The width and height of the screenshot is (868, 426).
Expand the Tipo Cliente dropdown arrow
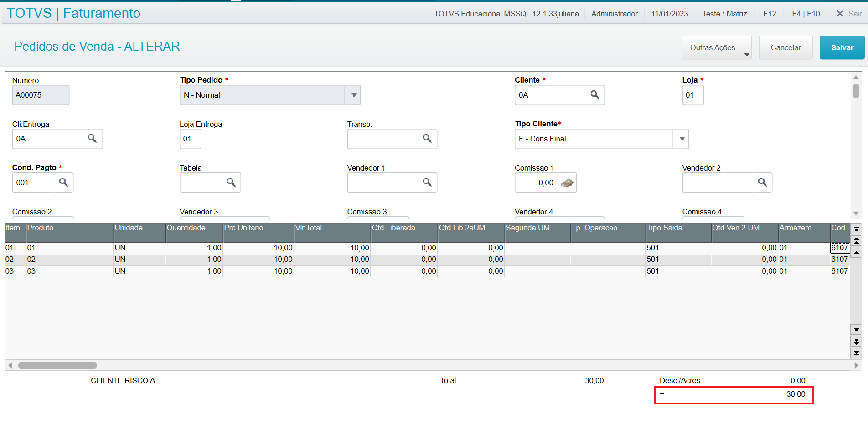(x=682, y=139)
